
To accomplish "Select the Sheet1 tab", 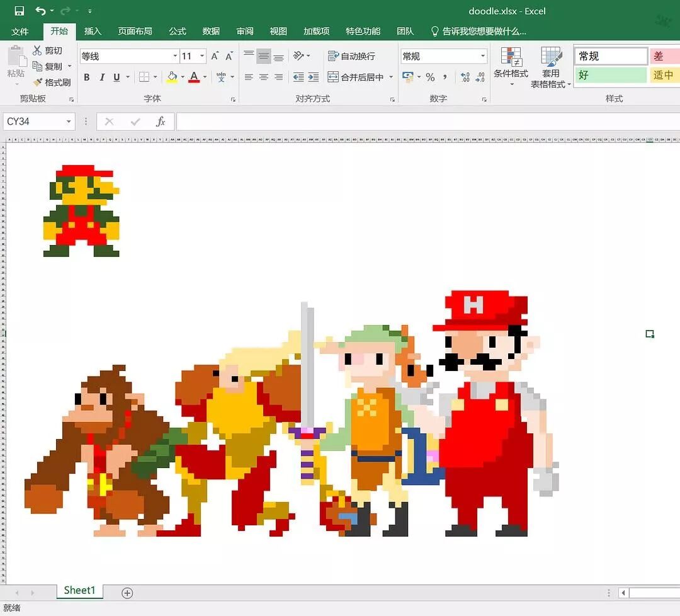I will (x=80, y=590).
